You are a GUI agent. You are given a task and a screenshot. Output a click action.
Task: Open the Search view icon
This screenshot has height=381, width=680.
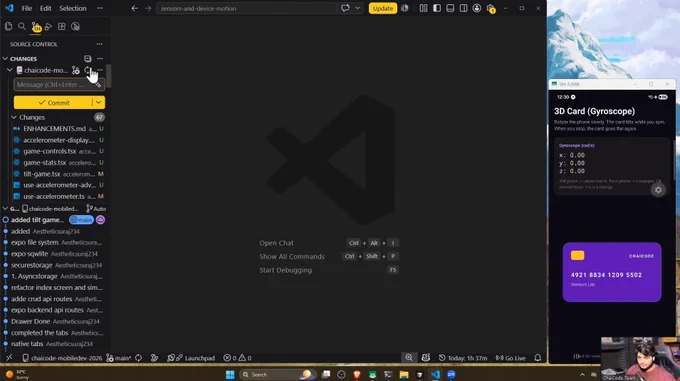click(22, 26)
